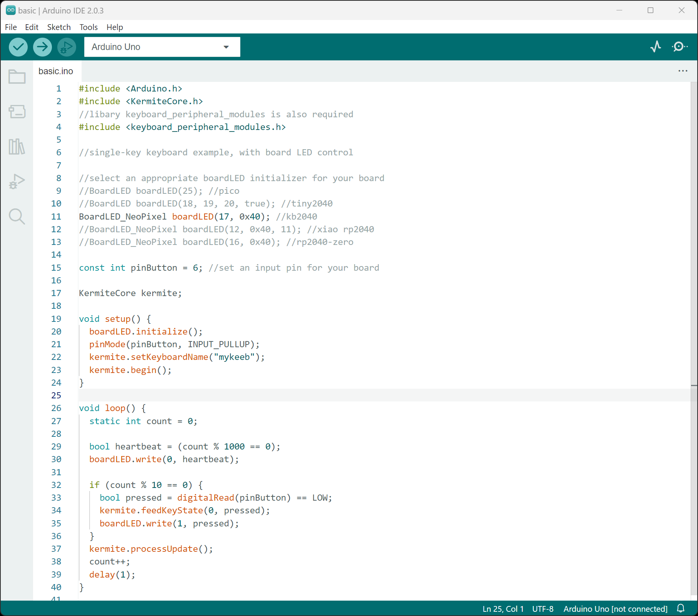
Task: Click line number 26 in gutter
Action: pos(56,408)
